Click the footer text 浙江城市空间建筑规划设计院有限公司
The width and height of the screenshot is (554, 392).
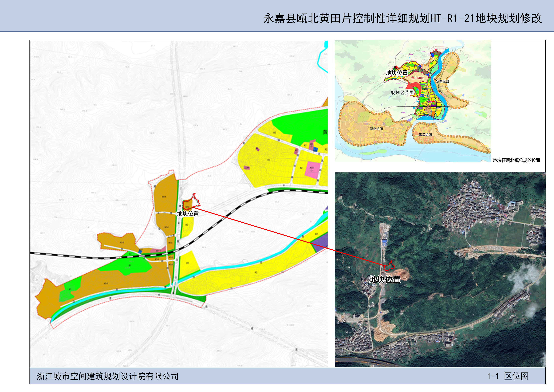108,376
